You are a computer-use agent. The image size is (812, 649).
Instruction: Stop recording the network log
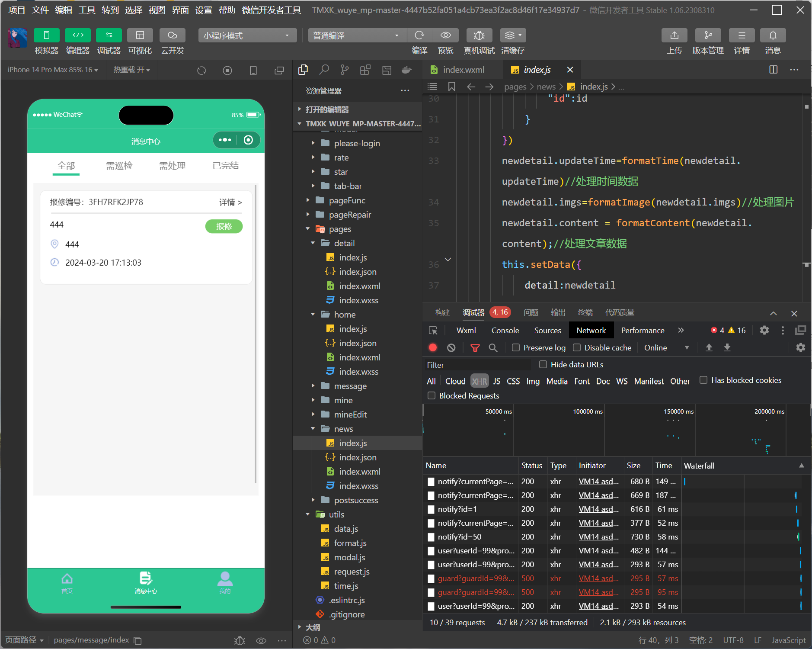click(x=433, y=347)
